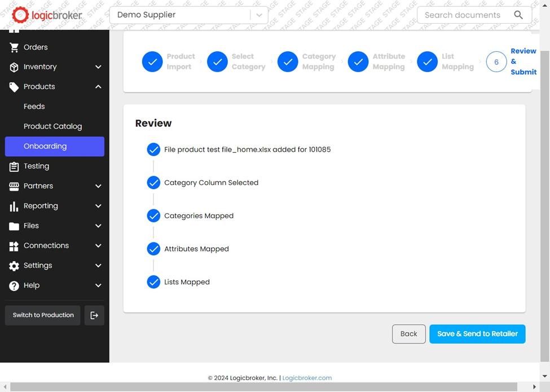The height and width of the screenshot is (392, 550).
Task: Click the Search documents input field
Action: coord(463,15)
